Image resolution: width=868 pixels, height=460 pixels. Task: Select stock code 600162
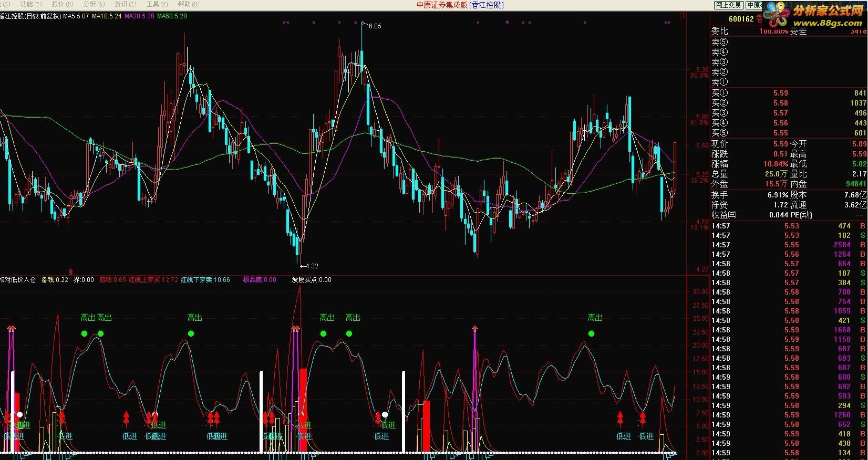[741, 19]
